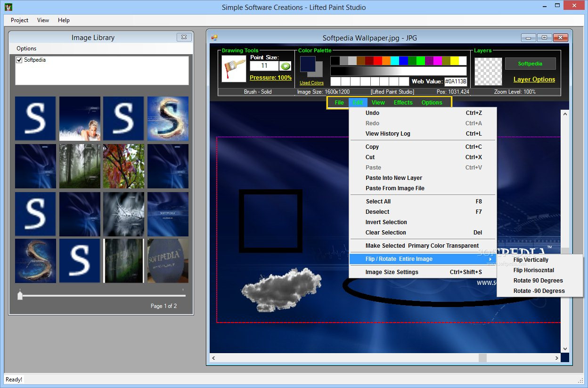Viewport: 588px width, 388px height.
Task: Open the File menu in the document window
Action: click(339, 103)
